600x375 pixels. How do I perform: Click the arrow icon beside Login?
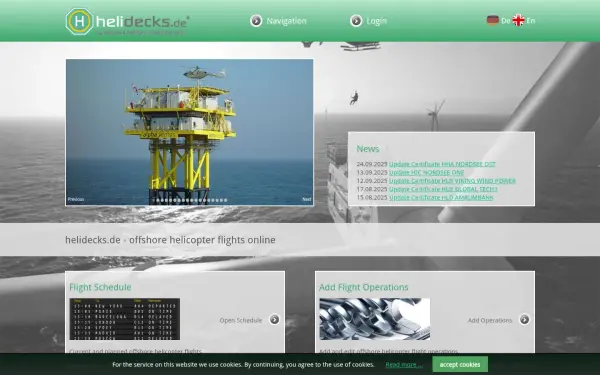tap(356, 21)
